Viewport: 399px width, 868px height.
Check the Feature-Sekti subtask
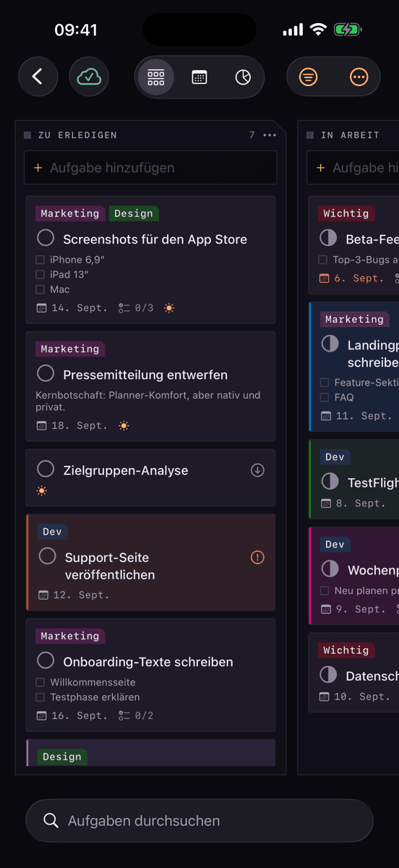325,383
